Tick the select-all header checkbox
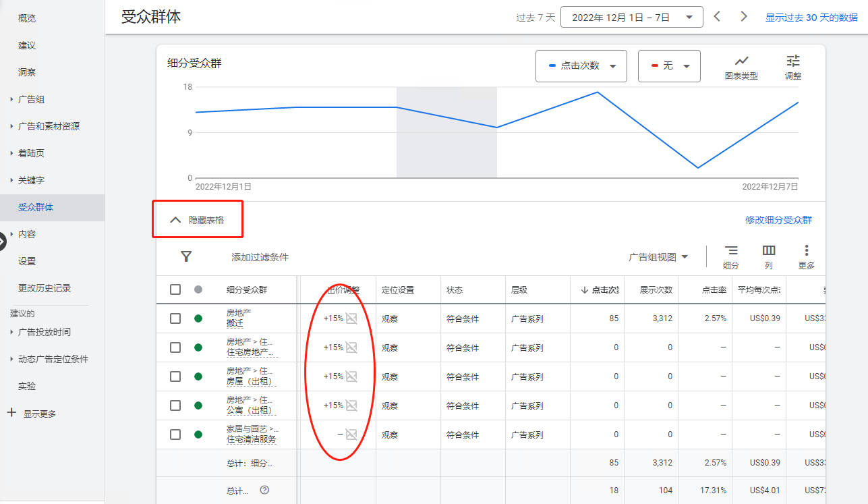Viewport: 868px width, 504px height. (x=175, y=289)
